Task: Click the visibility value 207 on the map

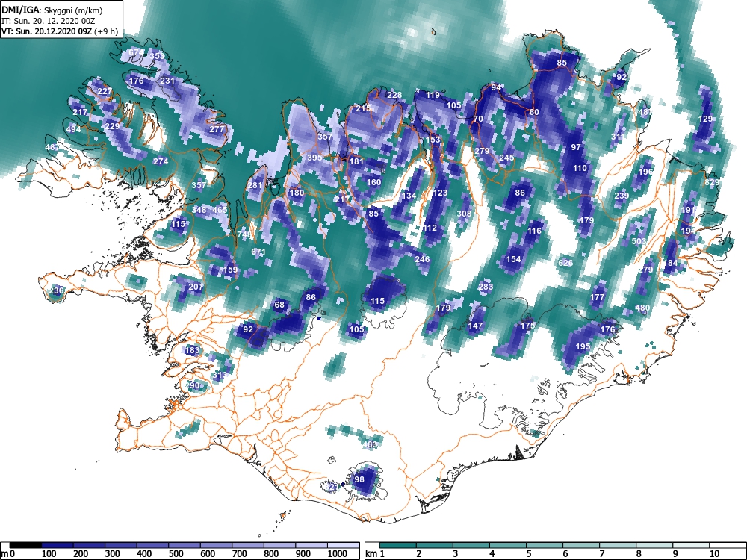Action: click(x=195, y=287)
